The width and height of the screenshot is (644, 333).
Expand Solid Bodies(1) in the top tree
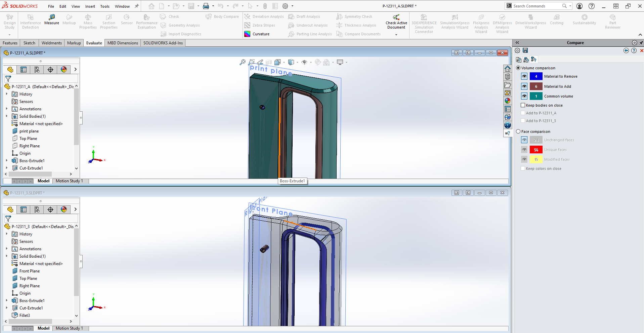(7, 116)
